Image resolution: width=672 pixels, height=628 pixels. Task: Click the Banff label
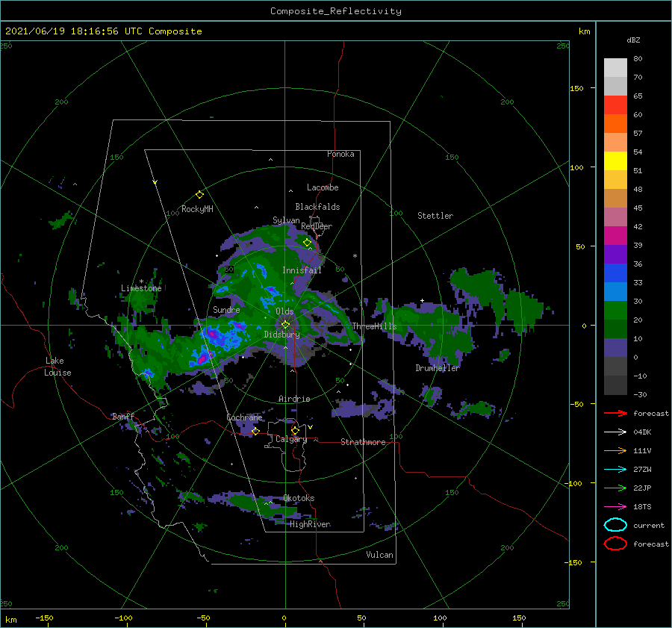tap(123, 416)
